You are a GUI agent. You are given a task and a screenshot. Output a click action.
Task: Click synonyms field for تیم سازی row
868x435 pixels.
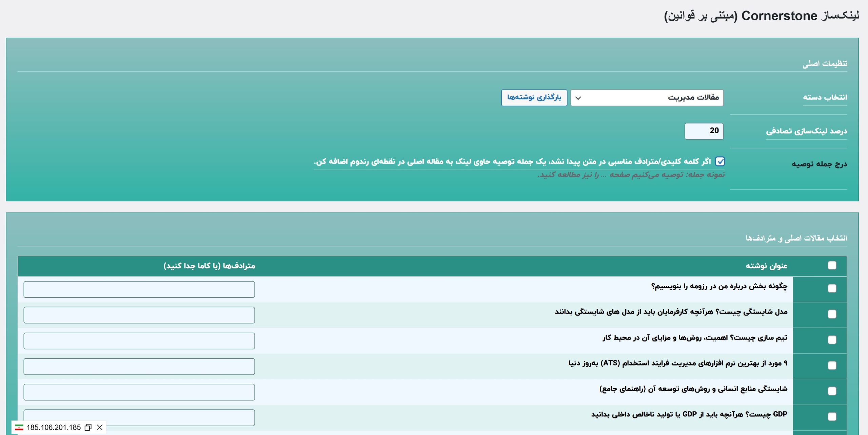(x=139, y=341)
